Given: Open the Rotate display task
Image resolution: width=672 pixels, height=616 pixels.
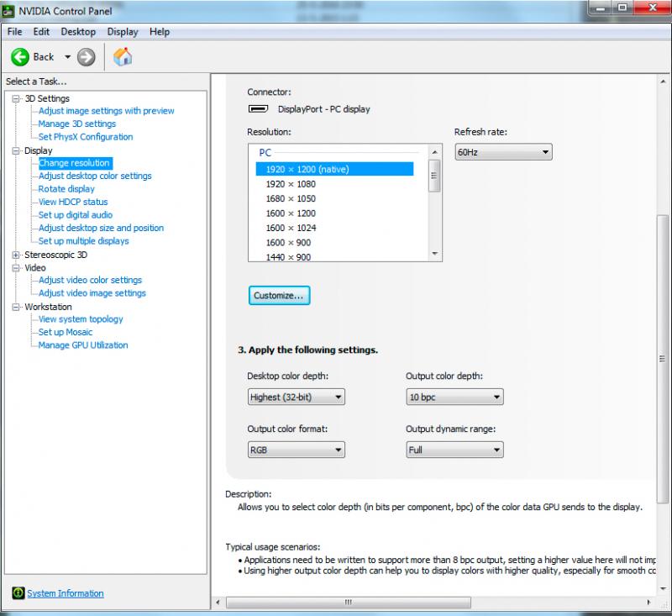Looking at the screenshot, I should 66,189.
